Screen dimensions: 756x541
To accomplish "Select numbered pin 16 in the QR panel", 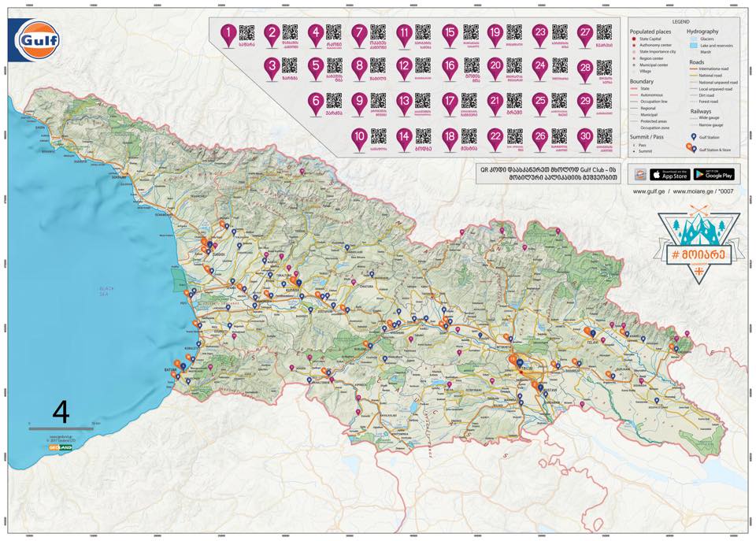I will pyautogui.click(x=450, y=68).
